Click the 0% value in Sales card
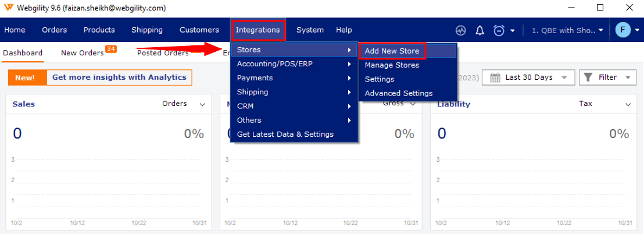644x234 pixels. 194,134
